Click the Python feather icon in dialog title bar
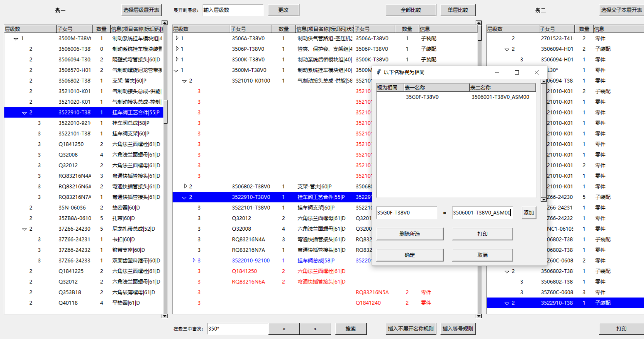644x339 pixels. [x=378, y=72]
